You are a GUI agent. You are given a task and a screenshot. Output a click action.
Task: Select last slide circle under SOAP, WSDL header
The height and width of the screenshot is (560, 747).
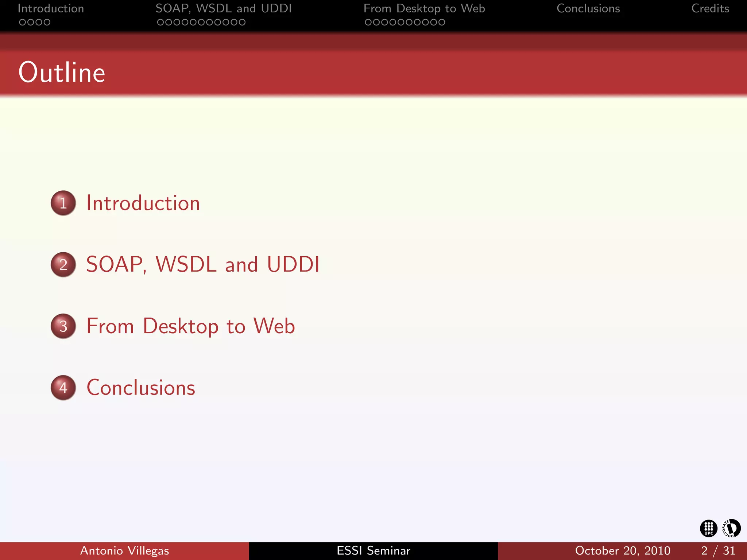click(242, 22)
